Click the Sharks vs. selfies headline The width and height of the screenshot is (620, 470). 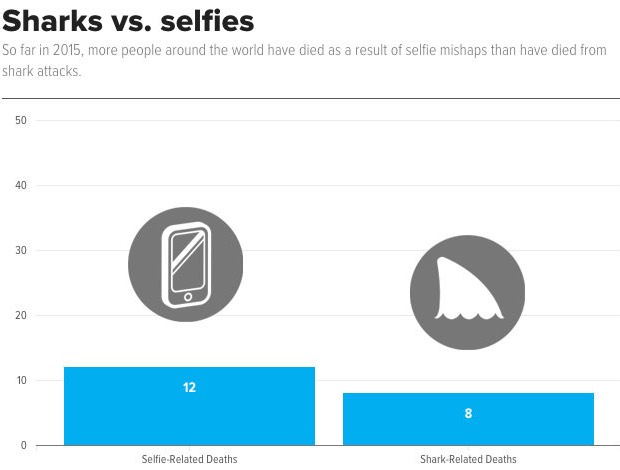[x=128, y=21]
